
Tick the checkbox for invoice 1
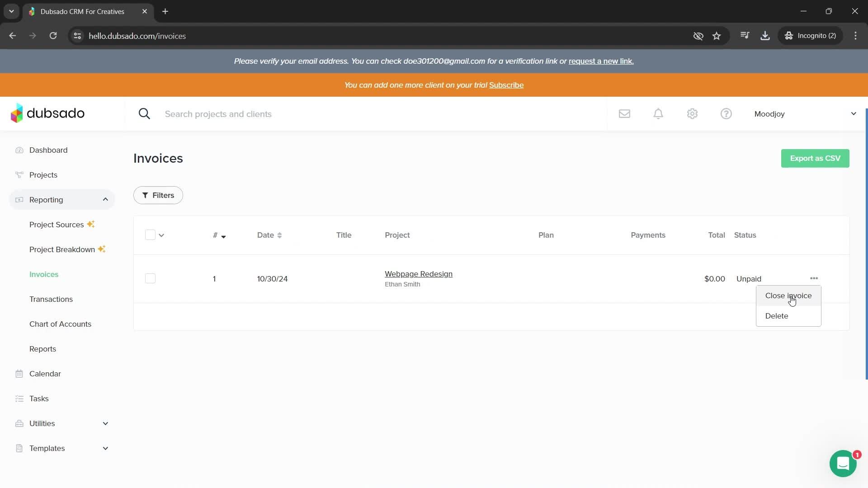tap(150, 278)
